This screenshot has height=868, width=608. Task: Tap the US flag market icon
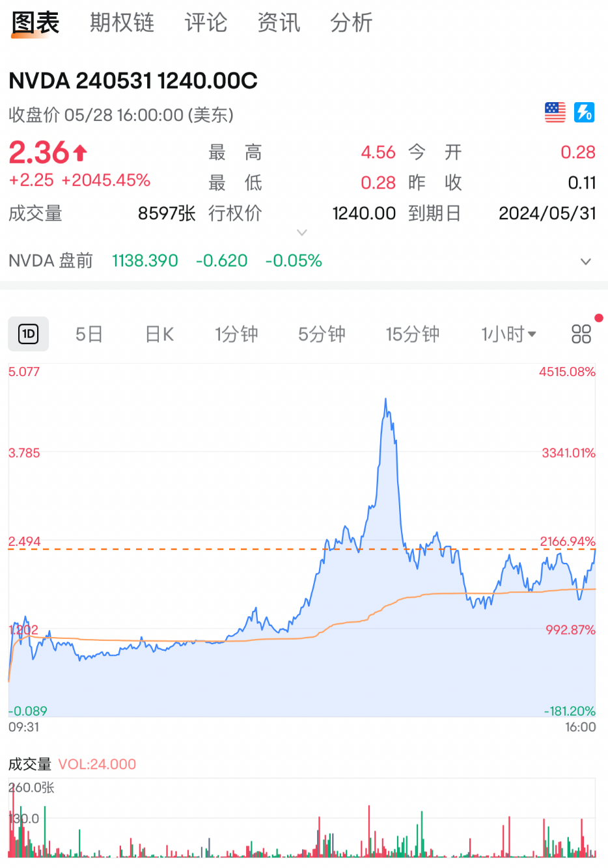coord(555,113)
